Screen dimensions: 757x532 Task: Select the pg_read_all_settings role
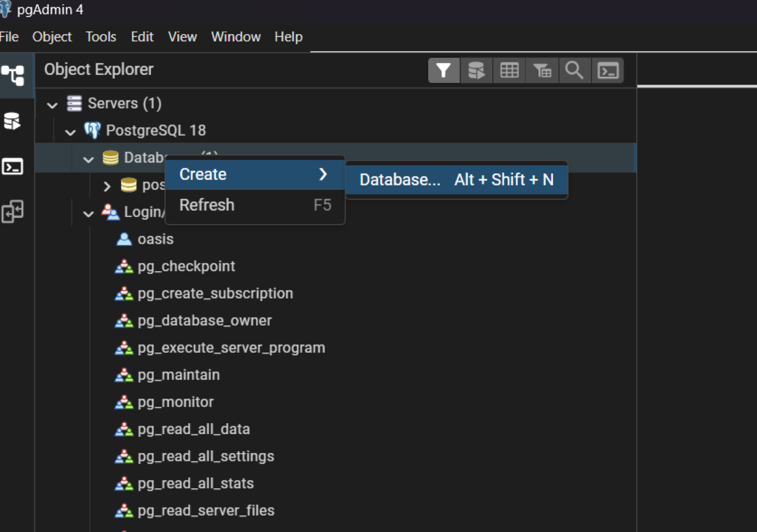[206, 457]
